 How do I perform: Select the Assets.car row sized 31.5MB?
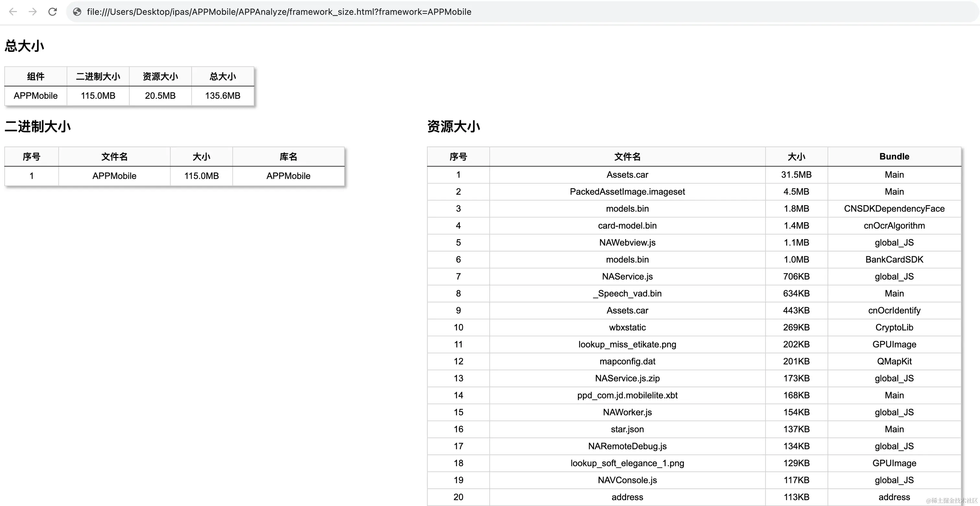point(627,175)
